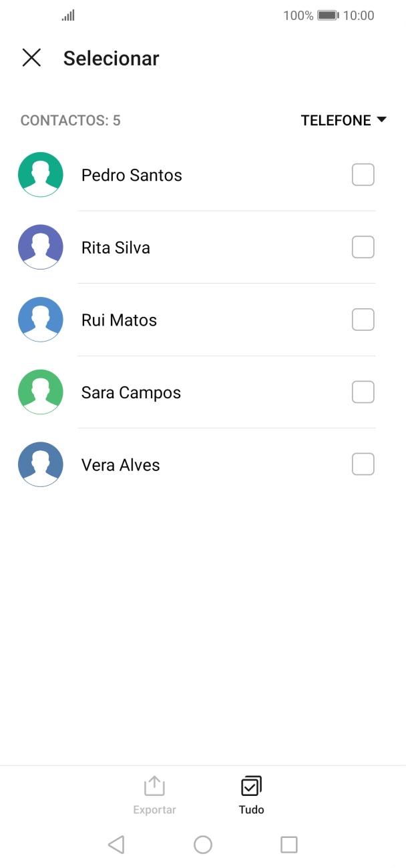Close the Selecionar screen

click(31, 58)
